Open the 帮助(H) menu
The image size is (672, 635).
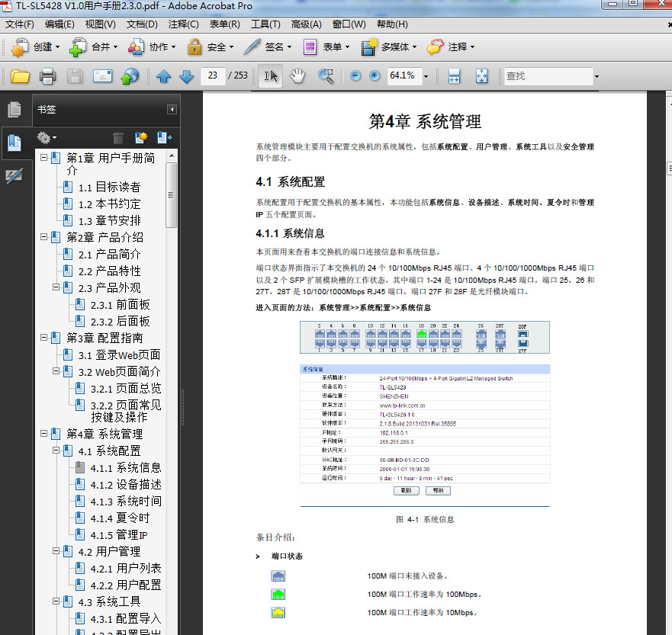[x=392, y=24]
